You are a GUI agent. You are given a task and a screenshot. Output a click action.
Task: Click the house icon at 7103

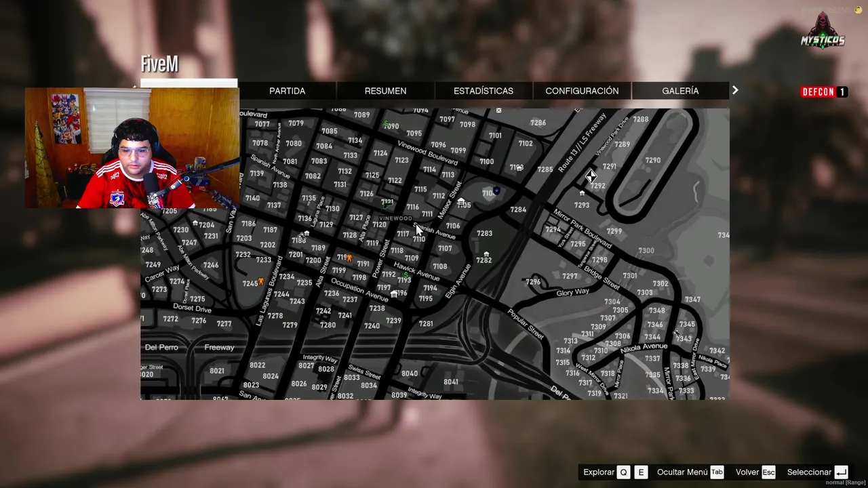tap(519, 167)
